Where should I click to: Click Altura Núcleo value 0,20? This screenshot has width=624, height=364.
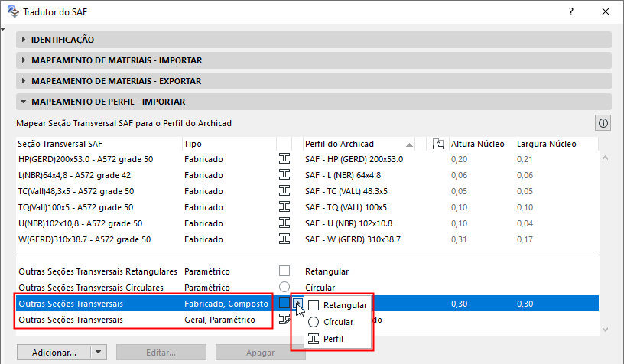(459, 159)
